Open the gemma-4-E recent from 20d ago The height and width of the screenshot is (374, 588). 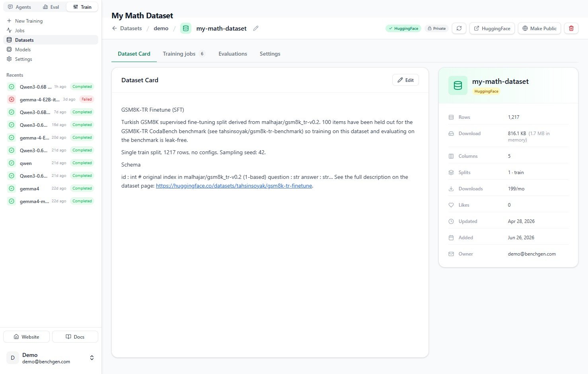tap(51, 138)
